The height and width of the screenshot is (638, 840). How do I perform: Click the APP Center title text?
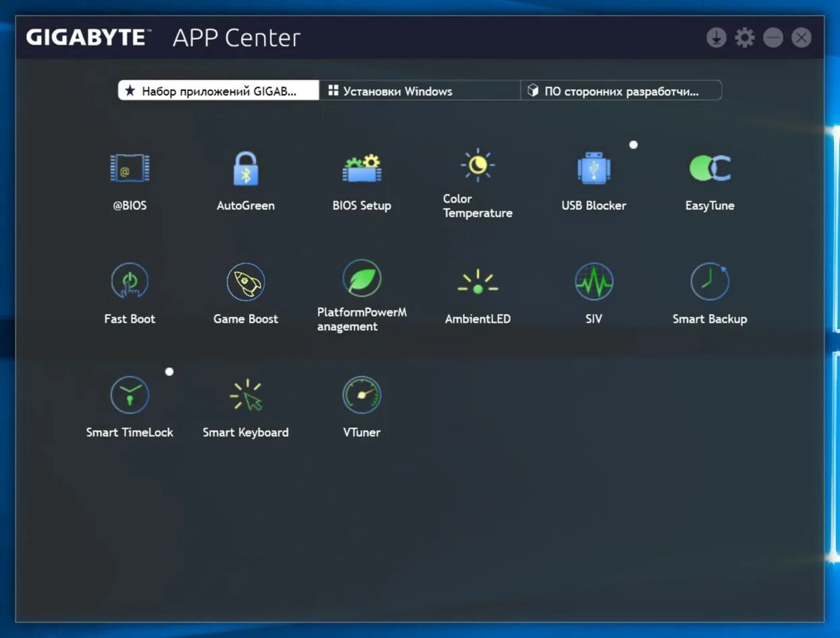pos(236,38)
